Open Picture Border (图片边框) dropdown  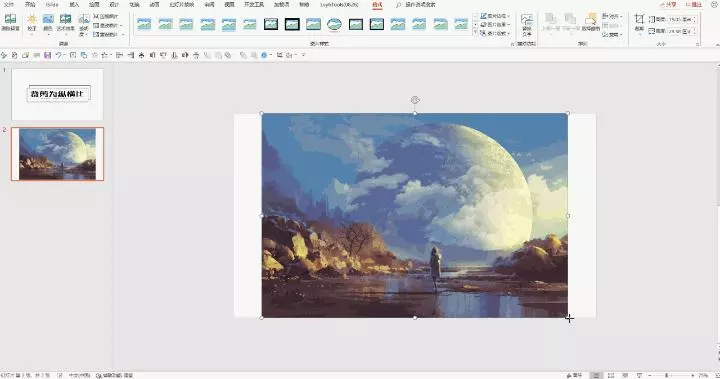495,16
